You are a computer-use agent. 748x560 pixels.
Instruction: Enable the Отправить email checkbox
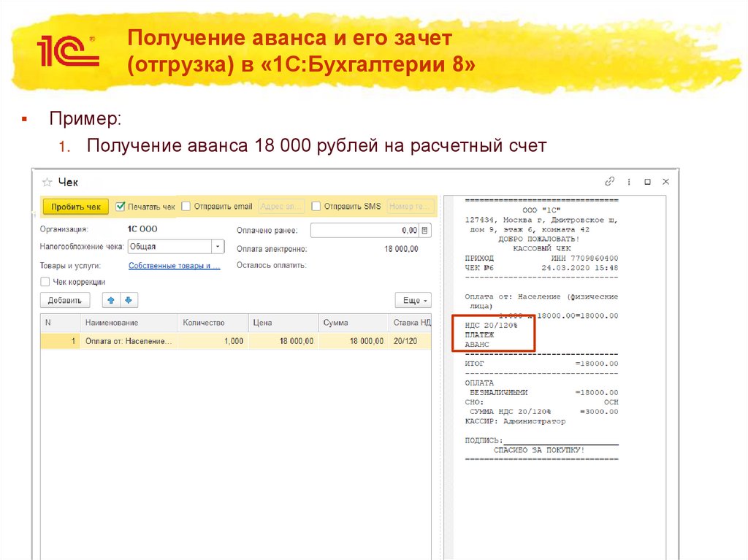pos(186,206)
